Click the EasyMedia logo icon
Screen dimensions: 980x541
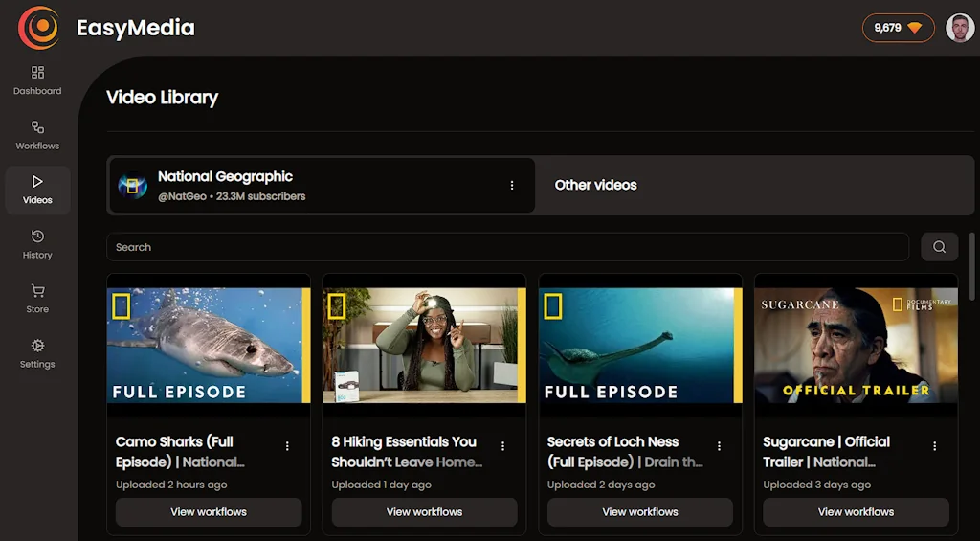38,28
